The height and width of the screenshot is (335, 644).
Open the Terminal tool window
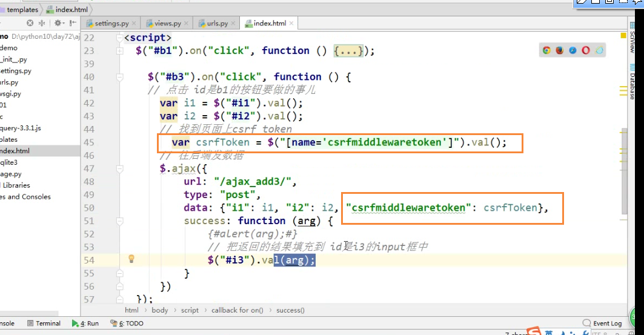[x=44, y=323]
